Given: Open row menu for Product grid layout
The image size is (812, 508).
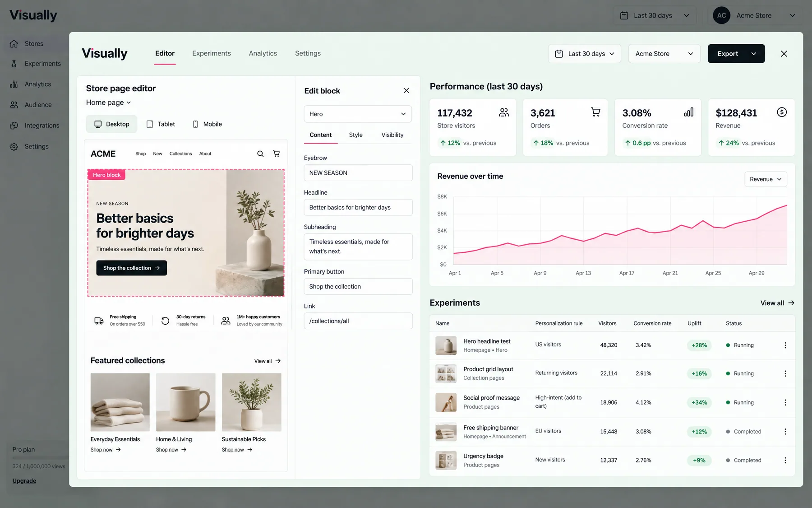Looking at the screenshot, I should pos(785,373).
